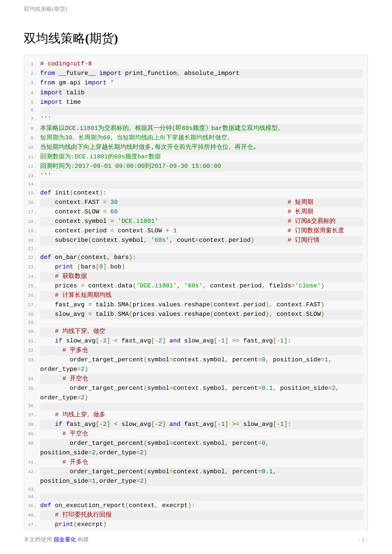Click the 'import time' line
This screenshot has height=554, width=392.
60,102
